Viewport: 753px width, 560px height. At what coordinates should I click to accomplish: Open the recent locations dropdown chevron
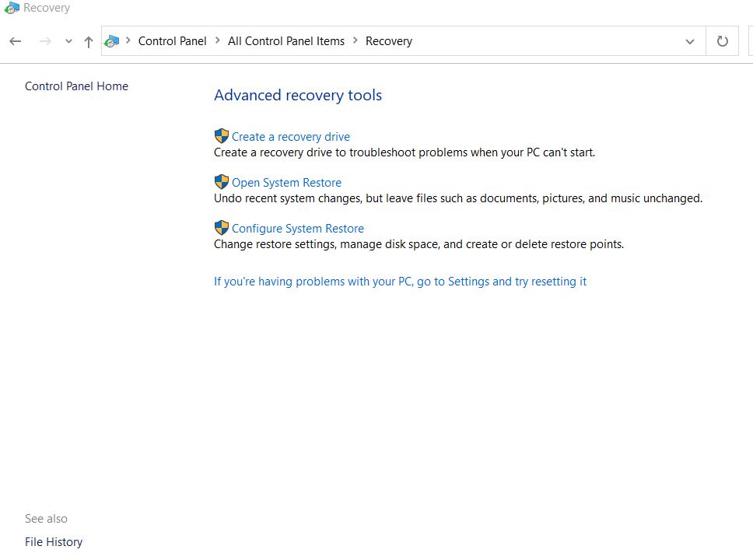68,41
